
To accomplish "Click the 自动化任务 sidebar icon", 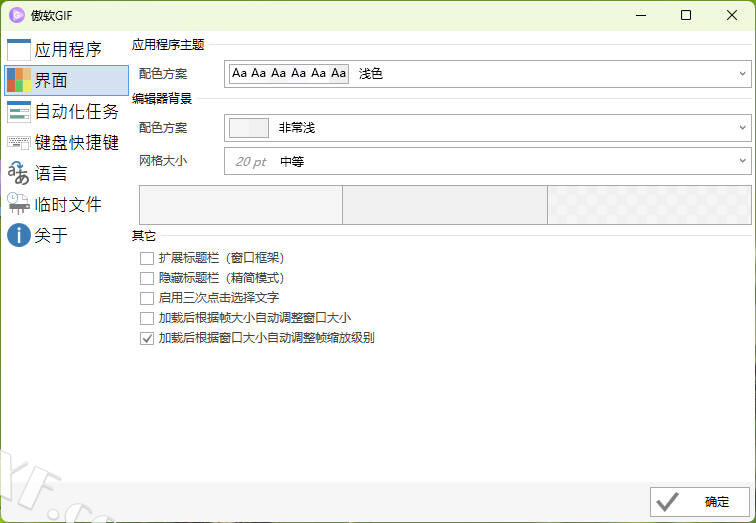I will pyautogui.click(x=19, y=111).
